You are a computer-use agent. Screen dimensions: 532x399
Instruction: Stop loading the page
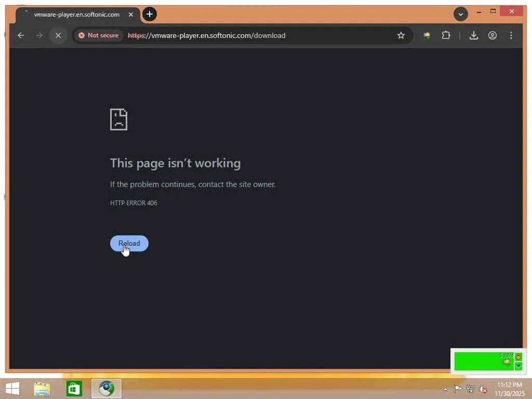pos(58,35)
